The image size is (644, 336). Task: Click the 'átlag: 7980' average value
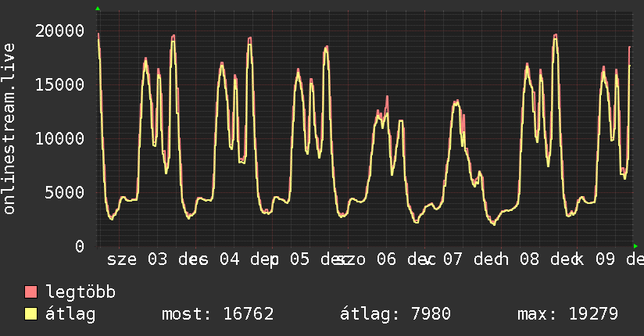(x=395, y=314)
